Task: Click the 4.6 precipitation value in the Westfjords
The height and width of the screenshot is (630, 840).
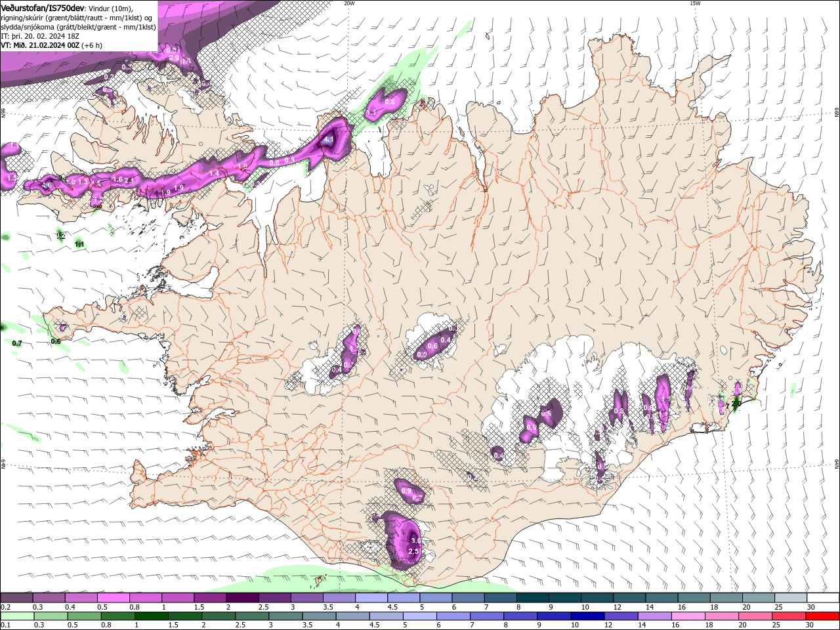Action: click(47, 186)
